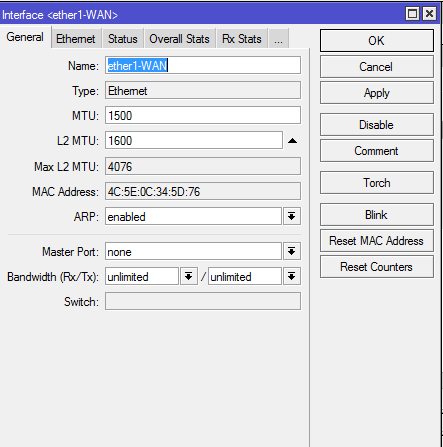Open the Master Port dropdown
This screenshot has width=443, height=447.
click(292, 251)
